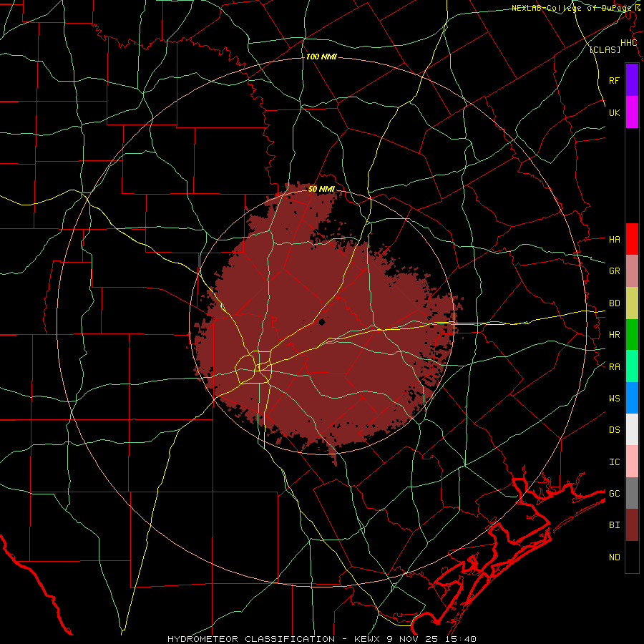Click the light pink IC legend swatch
Viewport: 644px width, 644px height.
(632, 462)
